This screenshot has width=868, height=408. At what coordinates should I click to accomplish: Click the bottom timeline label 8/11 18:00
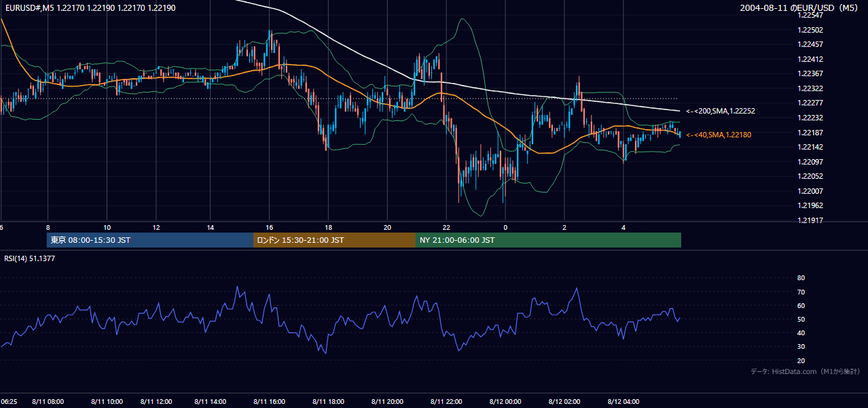coord(328,401)
